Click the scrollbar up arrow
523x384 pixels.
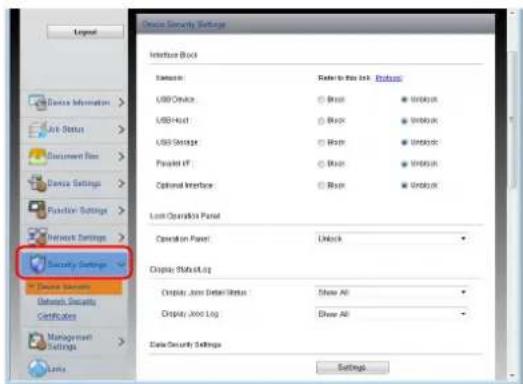tap(512, 13)
